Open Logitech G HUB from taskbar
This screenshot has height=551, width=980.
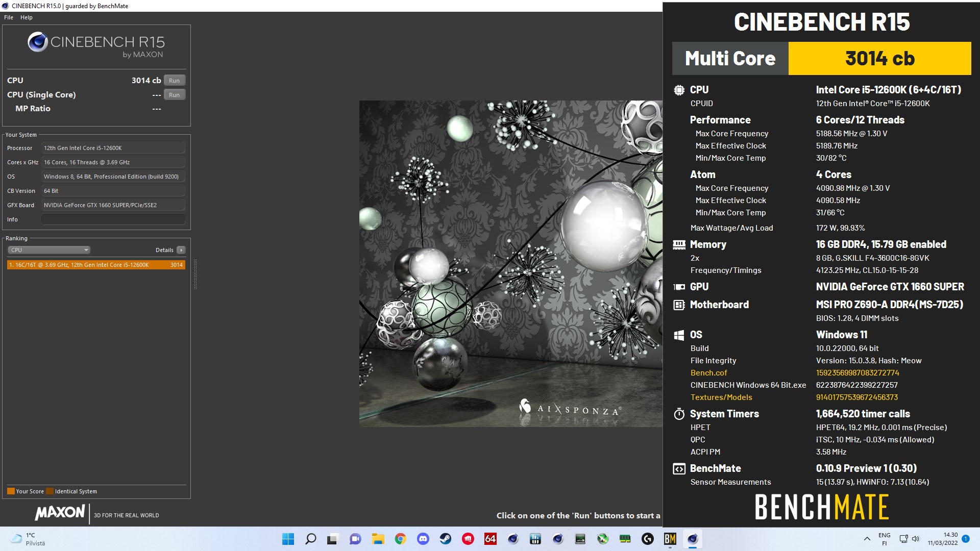click(x=648, y=539)
